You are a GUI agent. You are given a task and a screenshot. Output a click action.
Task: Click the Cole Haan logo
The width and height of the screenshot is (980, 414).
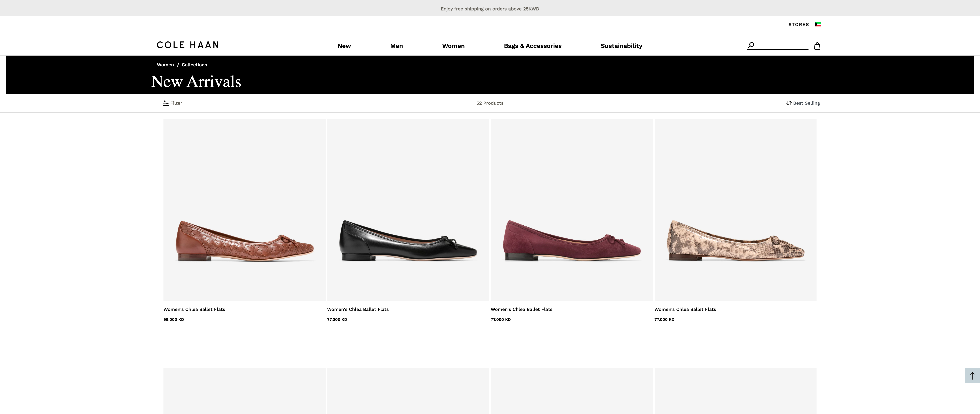(188, 45)
